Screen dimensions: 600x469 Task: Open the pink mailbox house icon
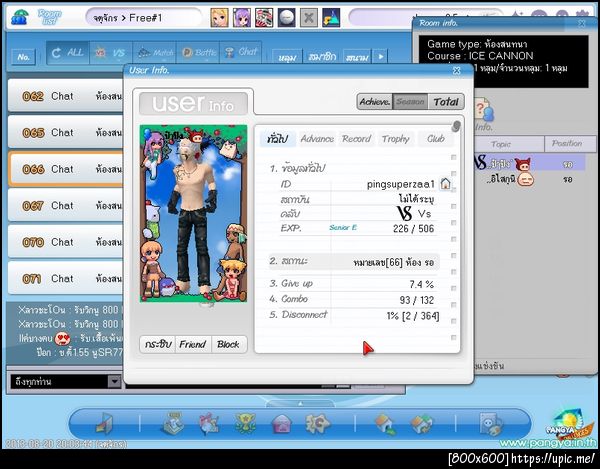[x=281, y=424]
